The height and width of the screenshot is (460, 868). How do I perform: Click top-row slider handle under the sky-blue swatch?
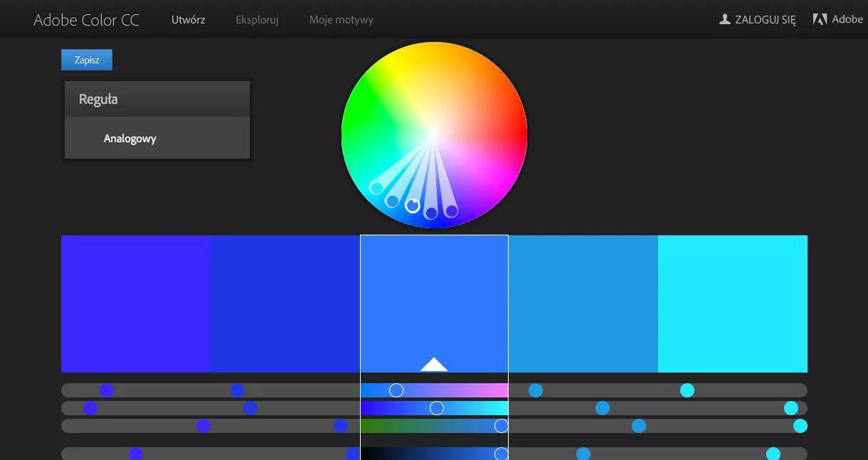click(536, 390)
